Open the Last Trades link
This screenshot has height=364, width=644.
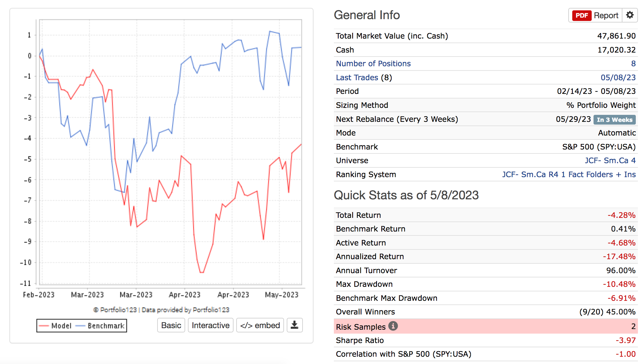(x=357, y=77)
